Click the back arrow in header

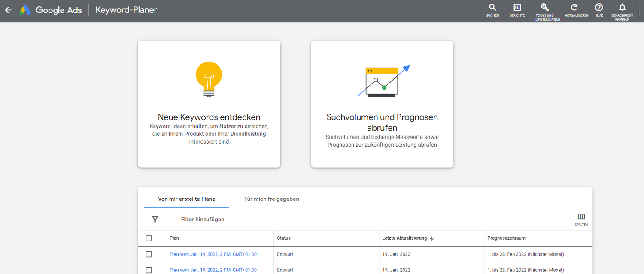click(x=8, y=10)
